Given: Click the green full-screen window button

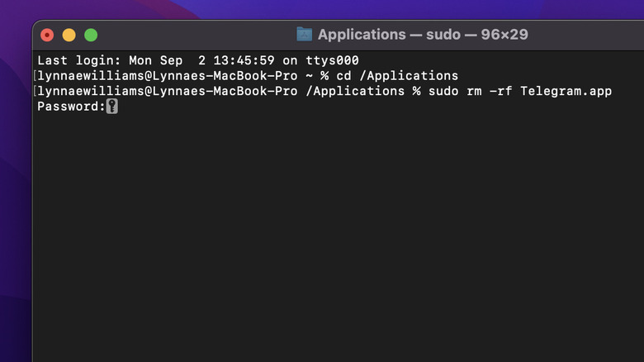Looking at the screenshot, I should [x=91, y=35].
